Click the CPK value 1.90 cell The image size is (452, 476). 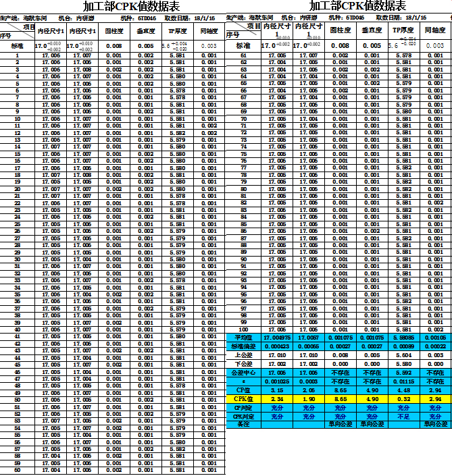pos(309,399)
